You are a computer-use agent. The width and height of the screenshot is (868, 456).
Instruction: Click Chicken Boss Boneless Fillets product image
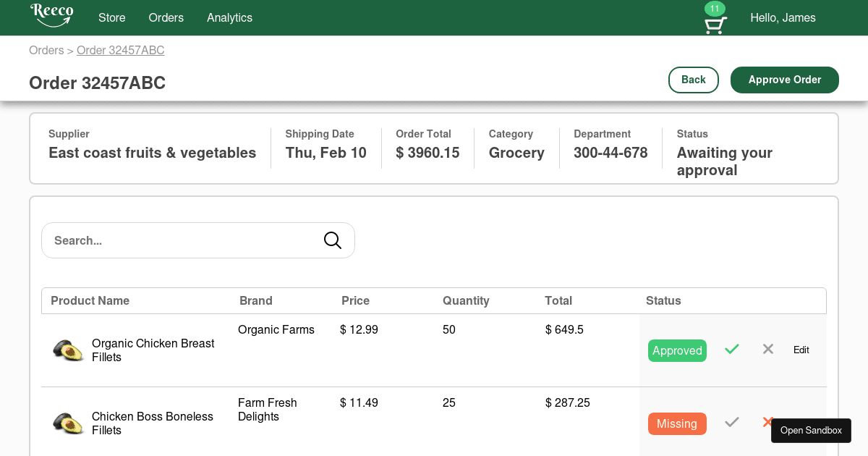click(x=69, y=423)
